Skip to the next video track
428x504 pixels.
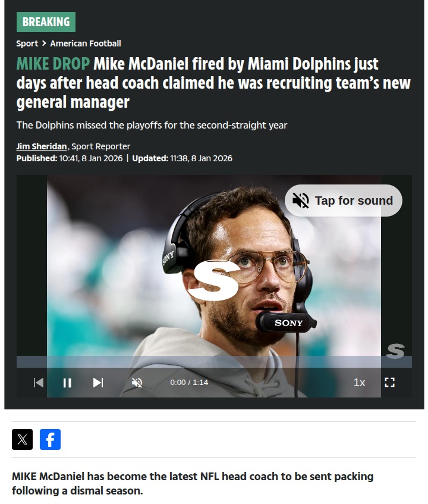coord(98,383)
